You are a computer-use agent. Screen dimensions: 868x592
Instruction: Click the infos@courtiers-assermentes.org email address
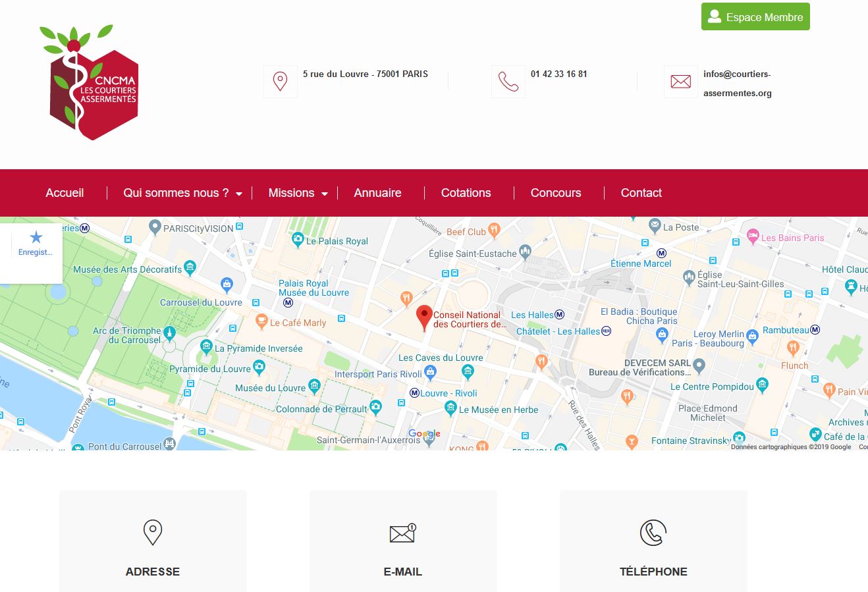point(738,84)
